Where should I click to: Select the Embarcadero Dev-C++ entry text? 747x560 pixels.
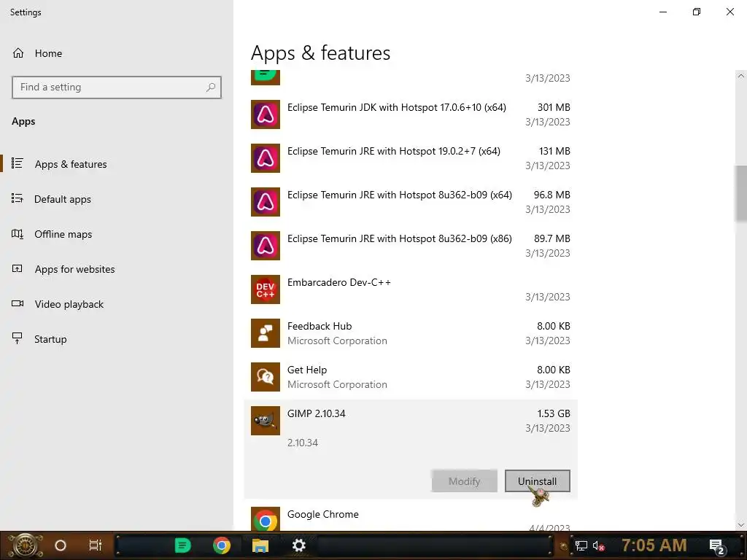[x=338, y=282]
